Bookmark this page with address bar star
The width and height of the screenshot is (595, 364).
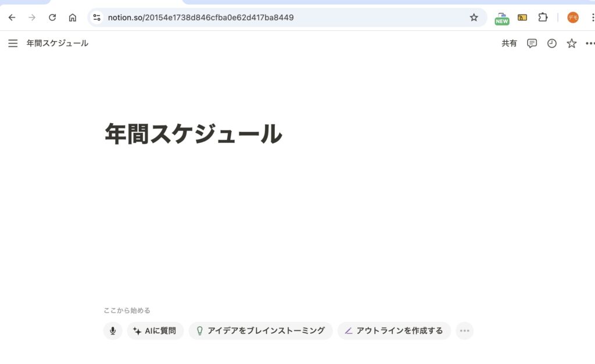(474, 17)
